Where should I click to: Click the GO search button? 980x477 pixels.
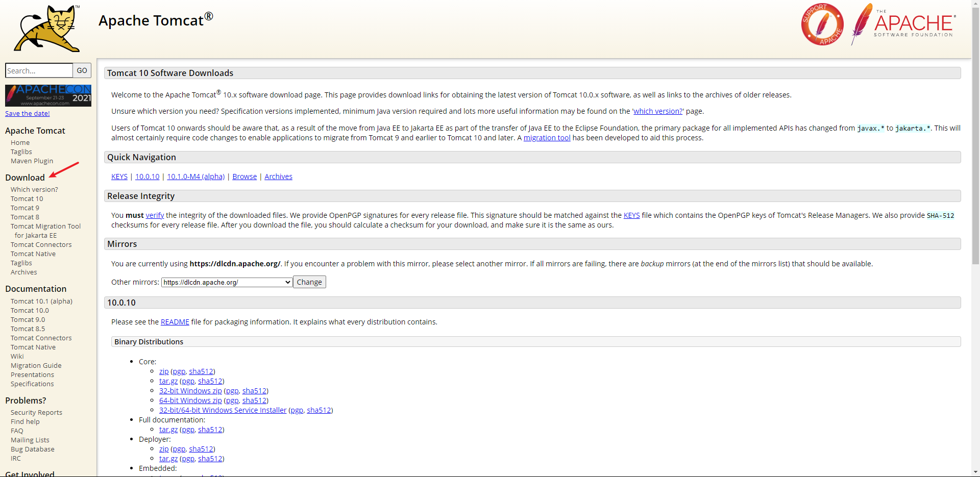coord(82,70)
